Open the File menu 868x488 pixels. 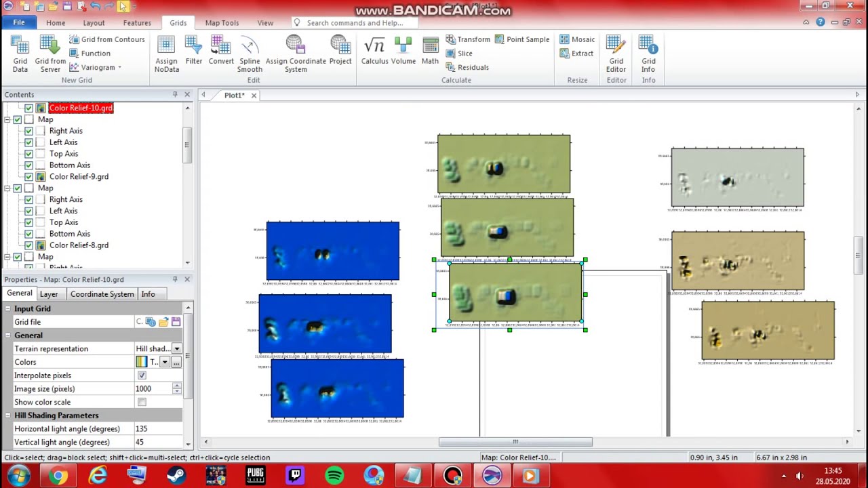19,22
